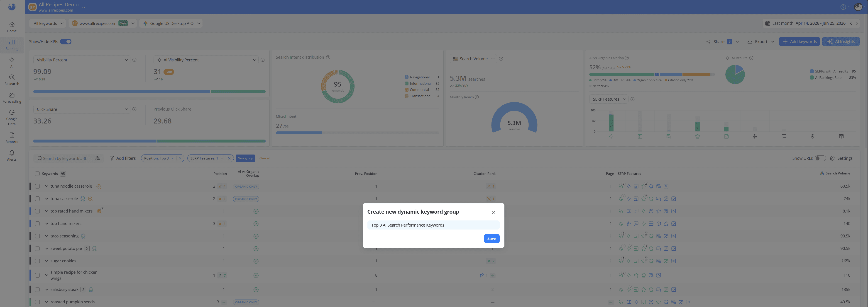
Task: Open the Visibility Percent metric dropdown
Action: (82, 60)
